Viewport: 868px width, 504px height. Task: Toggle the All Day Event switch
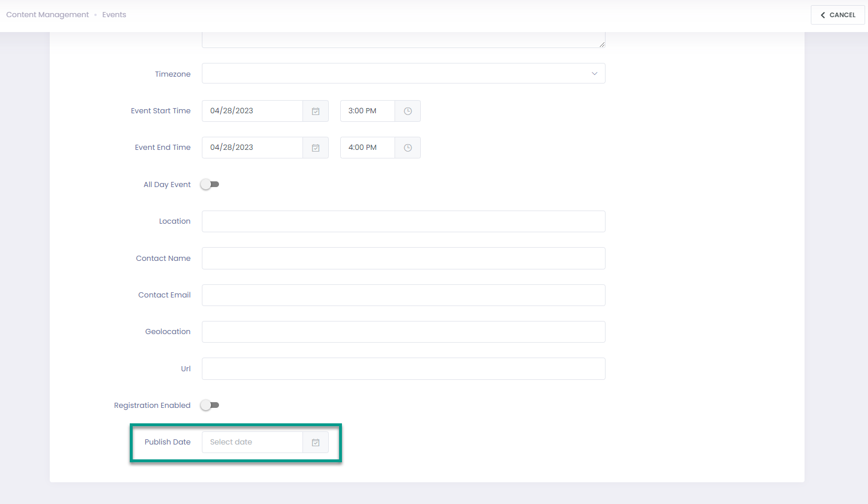pyautogui.click(x=210, y=184)
